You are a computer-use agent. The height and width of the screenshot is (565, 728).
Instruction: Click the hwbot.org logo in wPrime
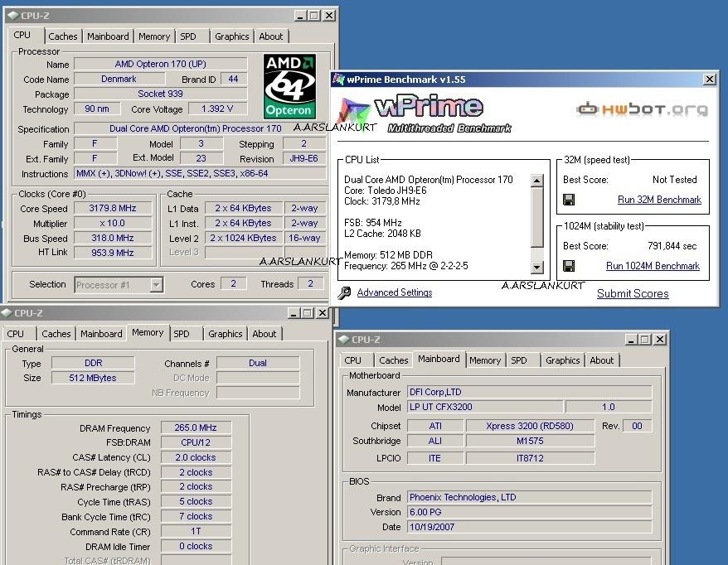point(643,109)
